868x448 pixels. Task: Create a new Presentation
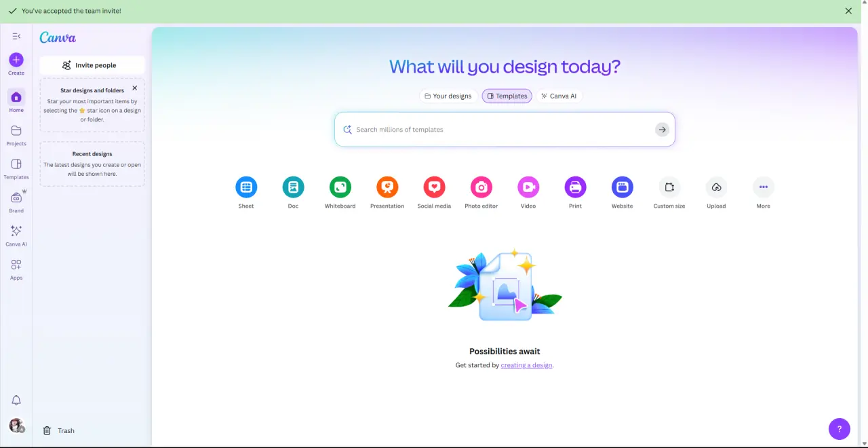(387, 192)
